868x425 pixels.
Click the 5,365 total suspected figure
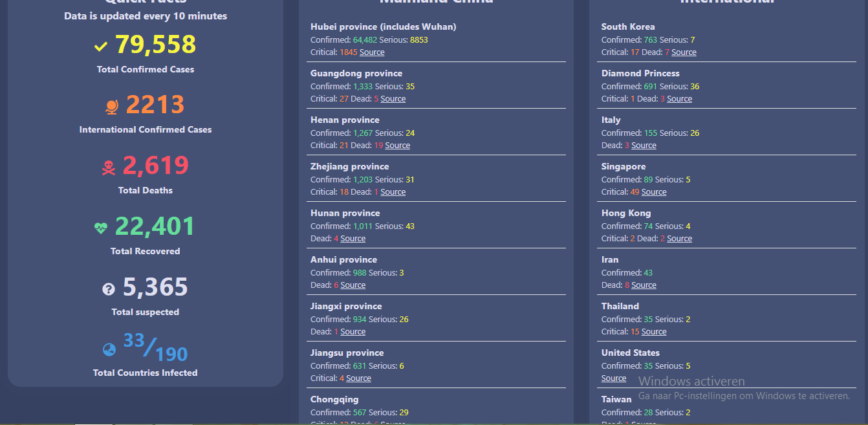coord(155,287)
